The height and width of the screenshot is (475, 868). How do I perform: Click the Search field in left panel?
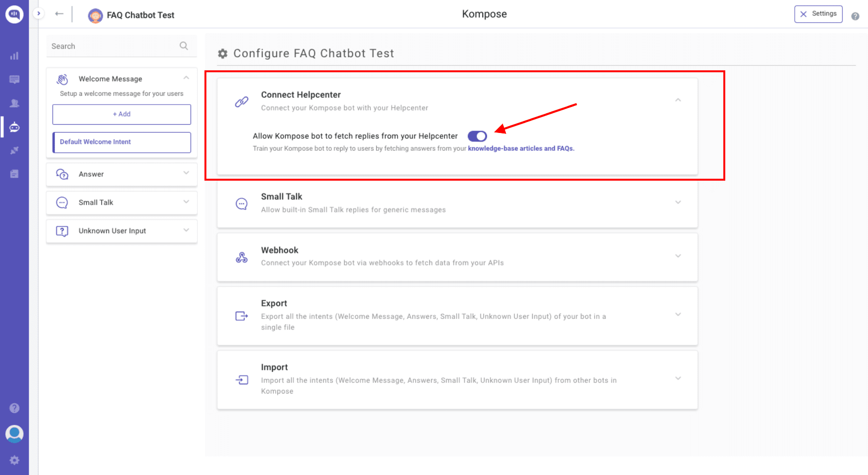[111, 46]
